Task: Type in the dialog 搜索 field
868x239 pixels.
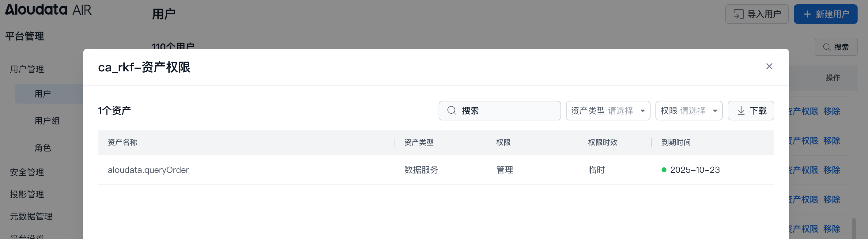Action: [505, 111]
